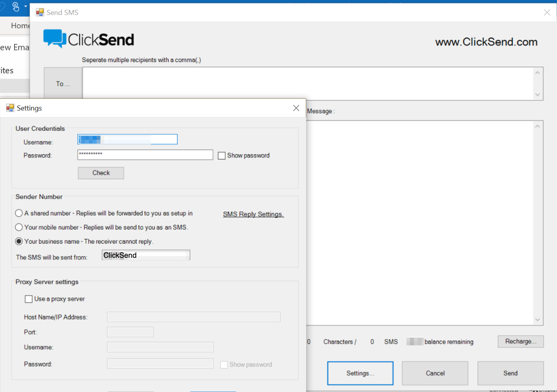
Task: Click the proxy Username field
Action: (160, 347)
